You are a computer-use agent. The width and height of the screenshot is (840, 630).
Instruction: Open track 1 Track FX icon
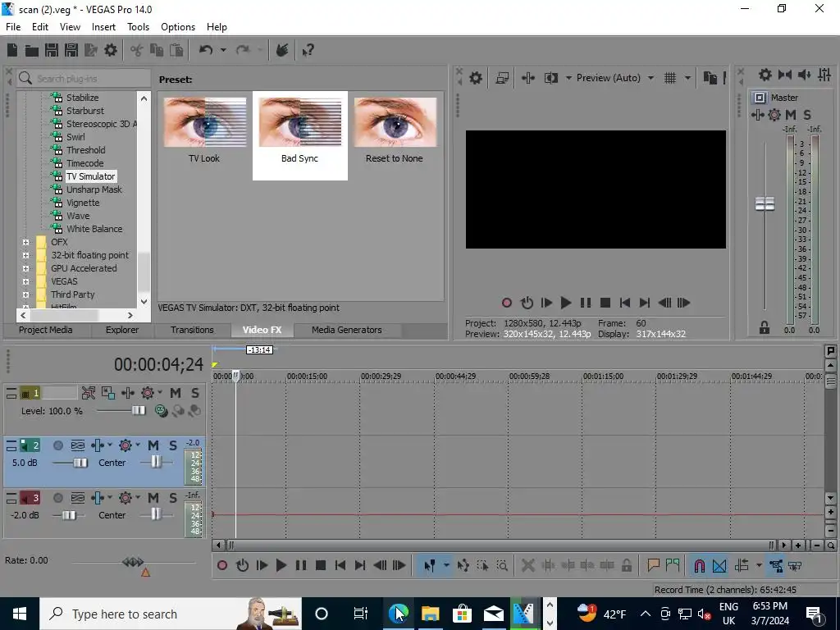(127, 393)
